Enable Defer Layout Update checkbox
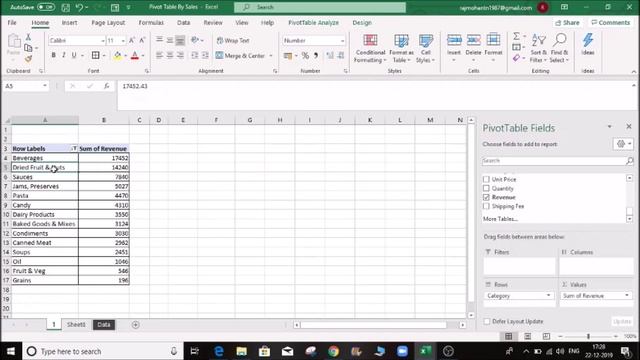Screen dimensions: 640x360 487,322
